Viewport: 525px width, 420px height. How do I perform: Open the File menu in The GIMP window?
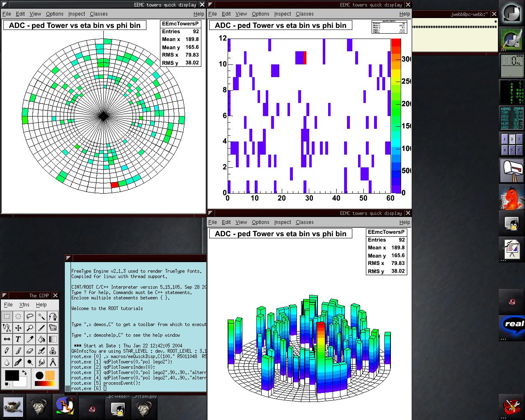click(8, 305)
